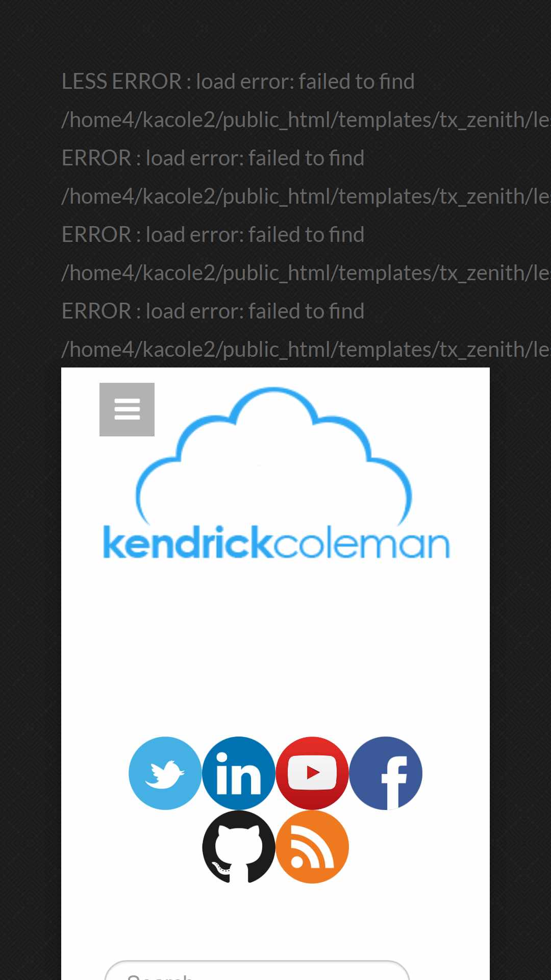Image resolution: width=551 pixels, height=980 pixels.
Task: Click the kendrickcoleman logo text
Action: [276, 543]
